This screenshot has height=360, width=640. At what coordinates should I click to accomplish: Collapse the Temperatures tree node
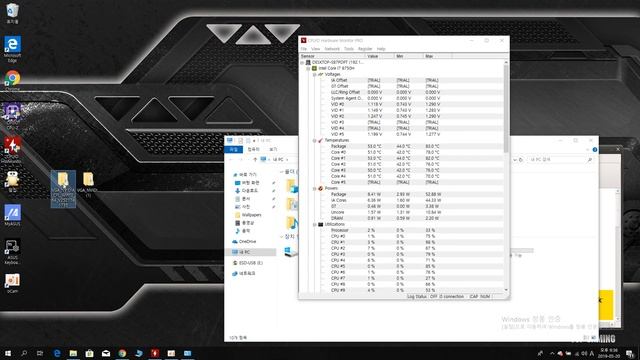314,140
